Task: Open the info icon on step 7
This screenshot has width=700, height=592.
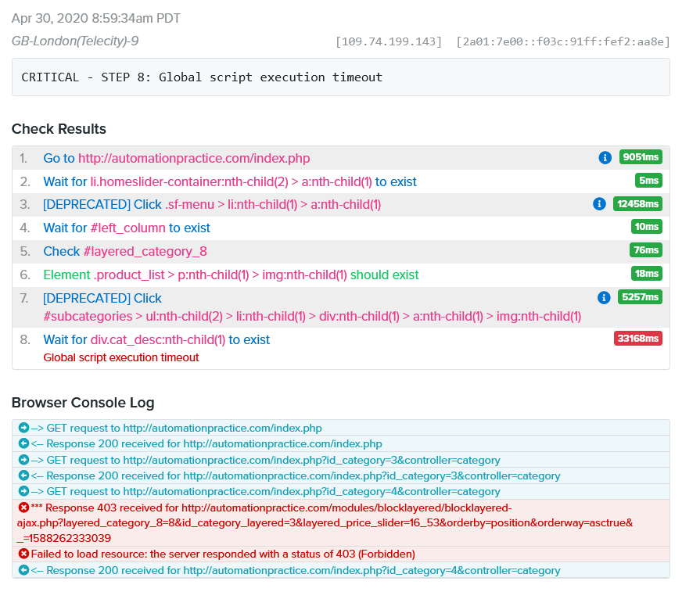Action: click(604, 297)
